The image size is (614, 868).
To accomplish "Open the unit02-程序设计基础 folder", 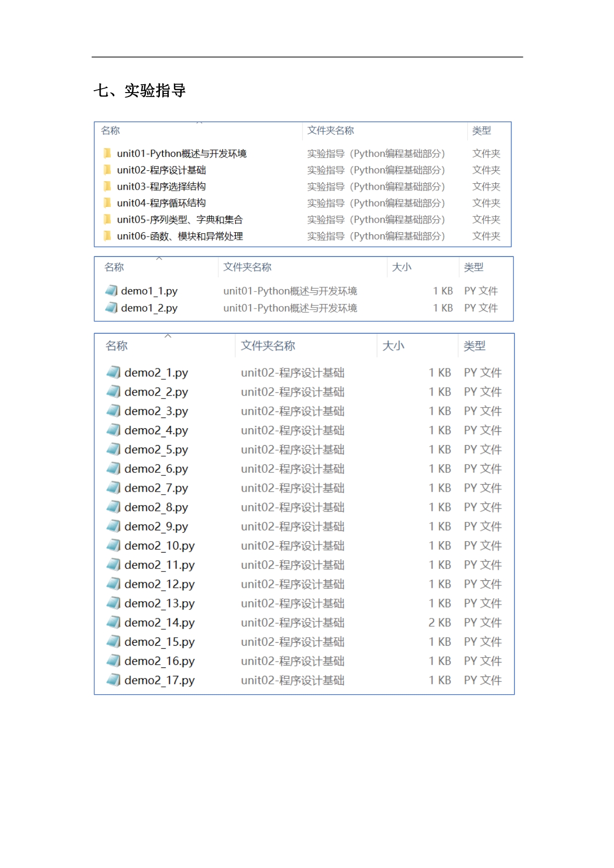I will 161,170.
